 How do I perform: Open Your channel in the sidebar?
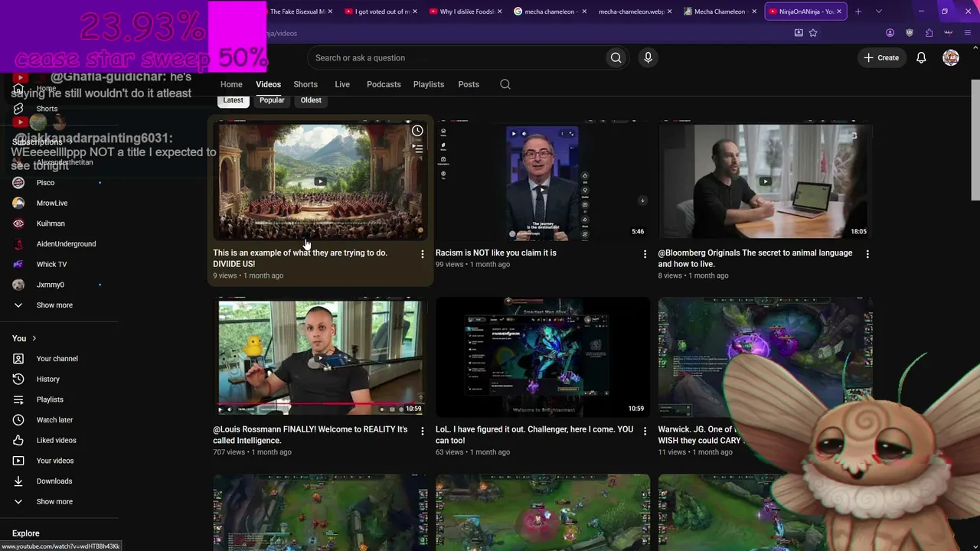pos(57,359)
